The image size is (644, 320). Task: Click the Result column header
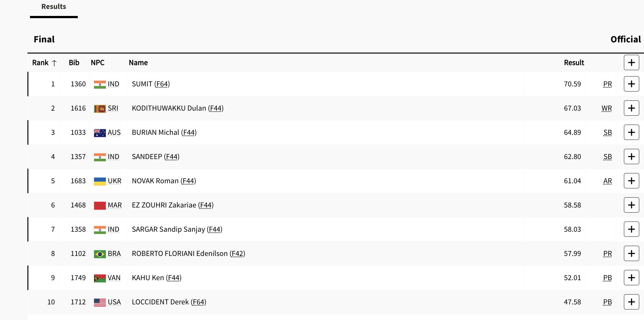point(574,63)
